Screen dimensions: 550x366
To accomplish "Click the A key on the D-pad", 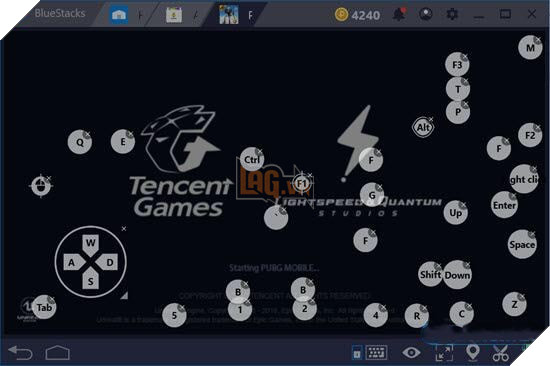I will 72,262.
